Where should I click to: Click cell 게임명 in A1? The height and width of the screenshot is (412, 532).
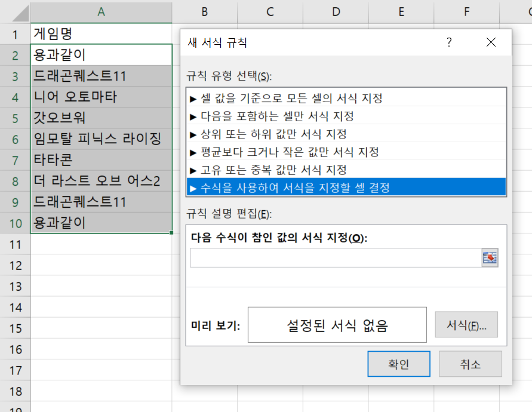click(101, 34)
